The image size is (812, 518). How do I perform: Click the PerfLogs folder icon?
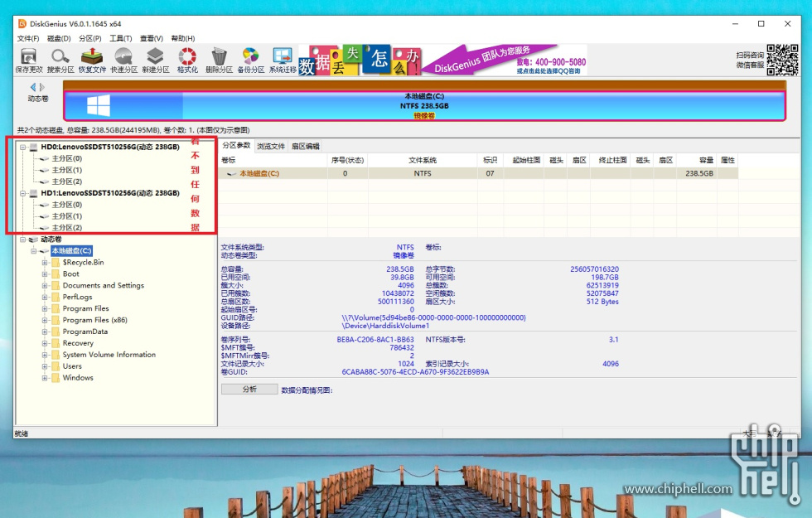click(55, 297)
